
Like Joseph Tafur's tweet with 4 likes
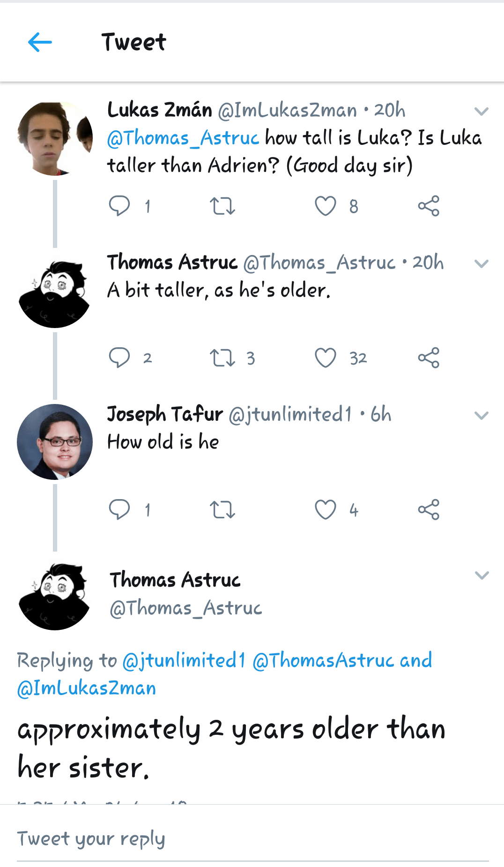(x=326, y=509)
